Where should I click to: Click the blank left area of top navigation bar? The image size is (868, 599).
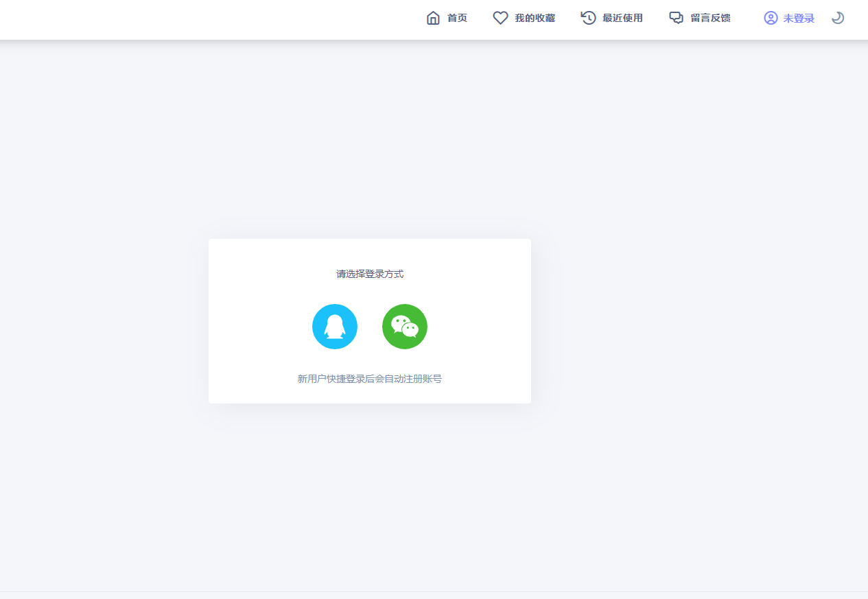[x=172, y=19]
